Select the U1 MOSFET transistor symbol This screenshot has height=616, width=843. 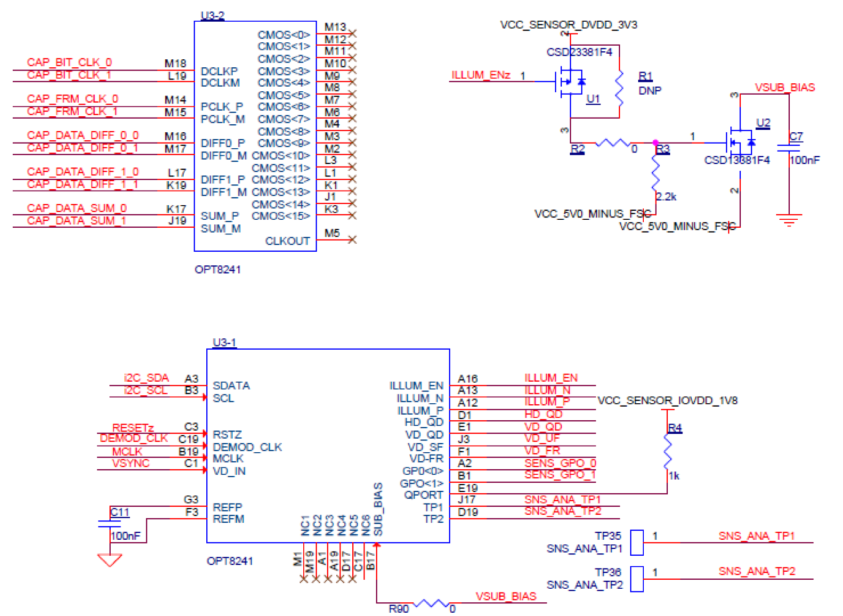(570, 82)
